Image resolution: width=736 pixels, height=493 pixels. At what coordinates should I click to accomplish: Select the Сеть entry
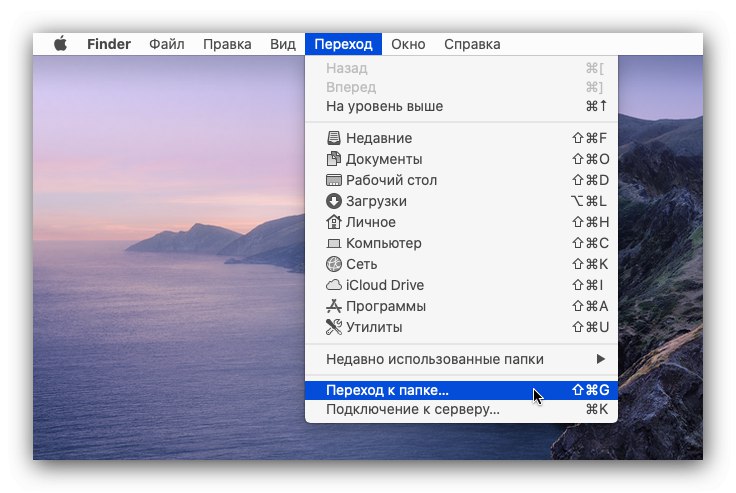pyautogui.click(x=461, y=264)
